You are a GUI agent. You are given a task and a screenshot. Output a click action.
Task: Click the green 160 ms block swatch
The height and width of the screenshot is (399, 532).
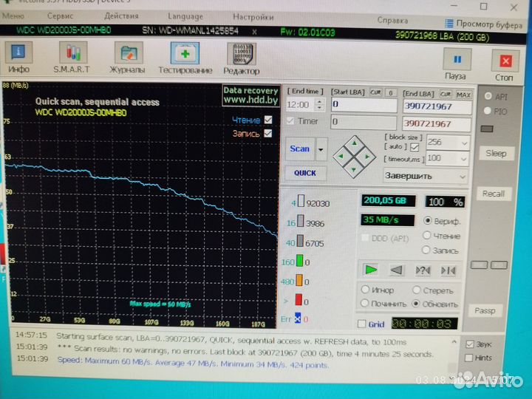(300, 261)
